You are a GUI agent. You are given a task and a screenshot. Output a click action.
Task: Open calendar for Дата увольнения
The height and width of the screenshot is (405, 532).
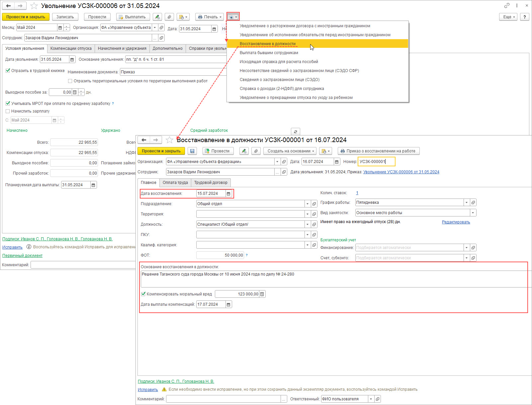tap(72, 59)
